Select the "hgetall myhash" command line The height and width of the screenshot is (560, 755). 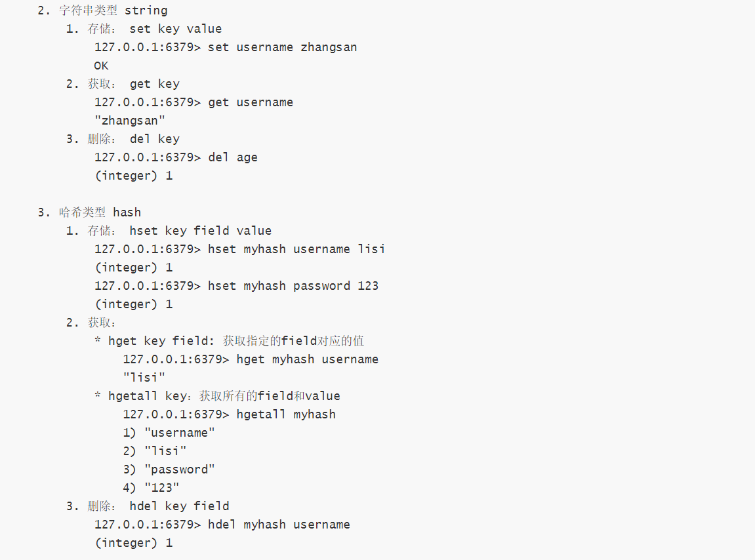229,414
